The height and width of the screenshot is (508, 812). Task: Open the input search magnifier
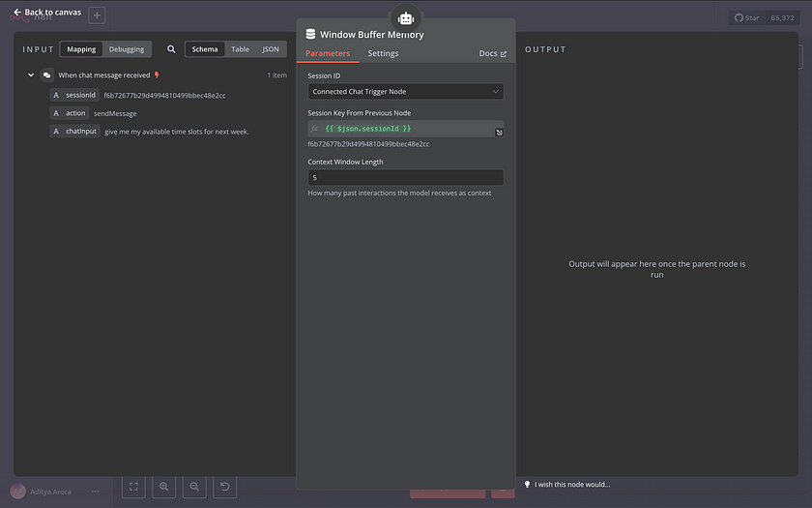(171, 49)
